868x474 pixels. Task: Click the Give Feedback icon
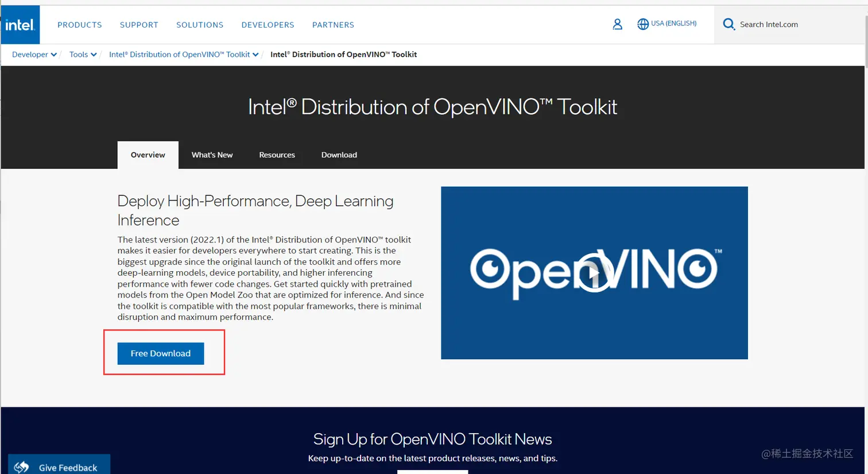(21, 467)
